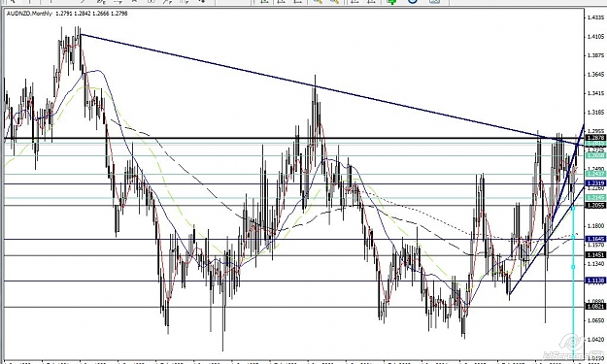This screenshot has height=364, width=607.
Task: Click the 1.0420 price axis label
Action: (595, 340)
